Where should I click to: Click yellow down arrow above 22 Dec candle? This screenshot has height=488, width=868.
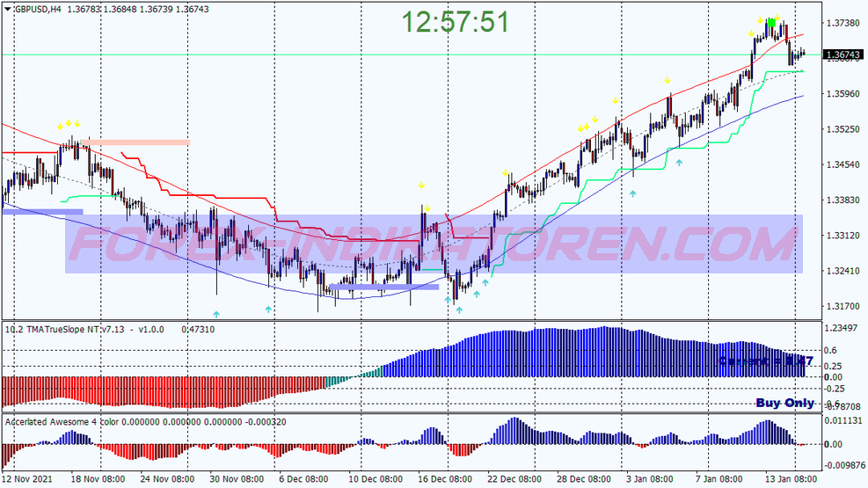pyautogui.click(x=505, y=172)
